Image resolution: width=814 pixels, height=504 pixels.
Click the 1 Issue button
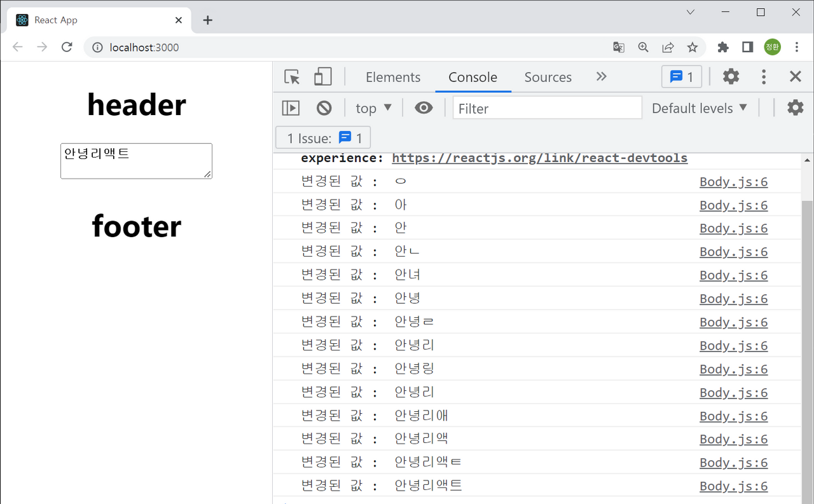point(323,138)
